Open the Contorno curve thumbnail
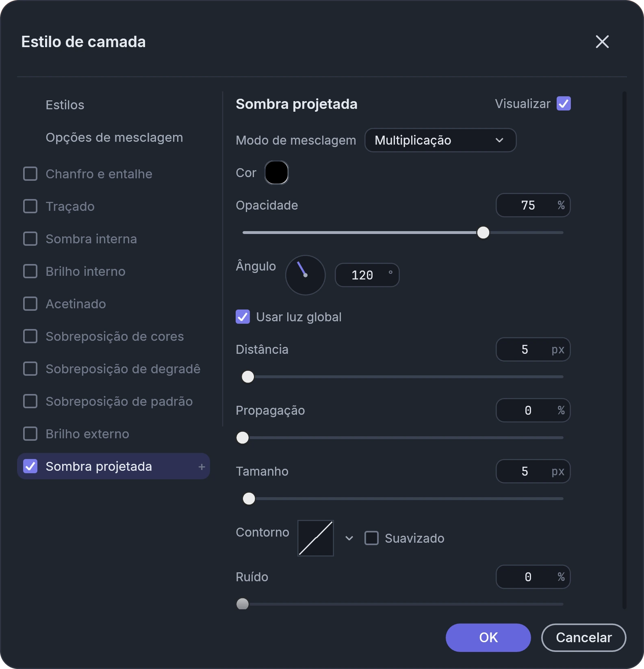This screenshot has width=644, height=669. [316, 538]
